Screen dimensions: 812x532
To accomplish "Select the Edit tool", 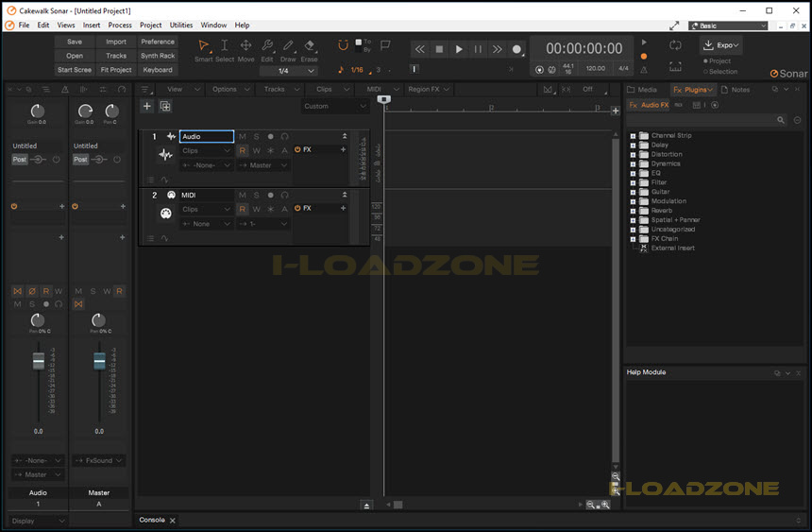I will click(267, 50).
